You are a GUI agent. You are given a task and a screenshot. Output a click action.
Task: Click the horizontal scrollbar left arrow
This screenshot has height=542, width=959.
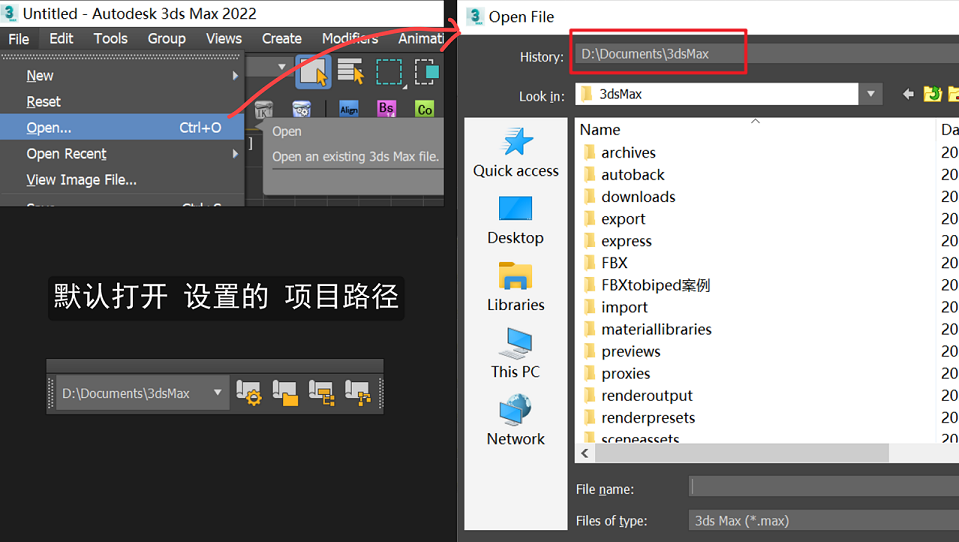(585, 453)
